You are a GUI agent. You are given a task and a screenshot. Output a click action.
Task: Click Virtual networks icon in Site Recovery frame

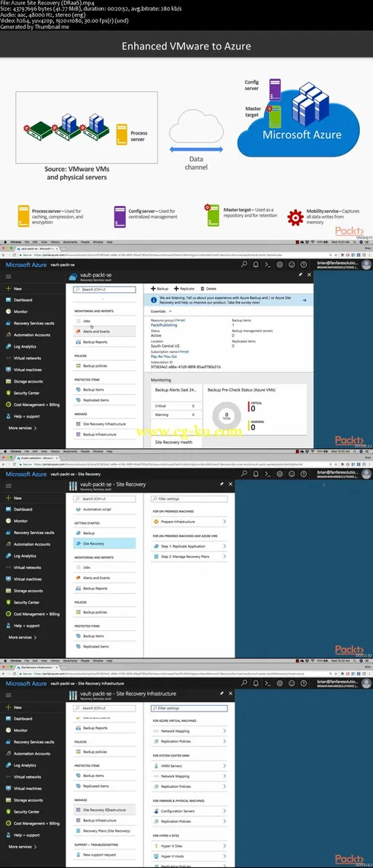pyautogui.click(x=8, y=568)
